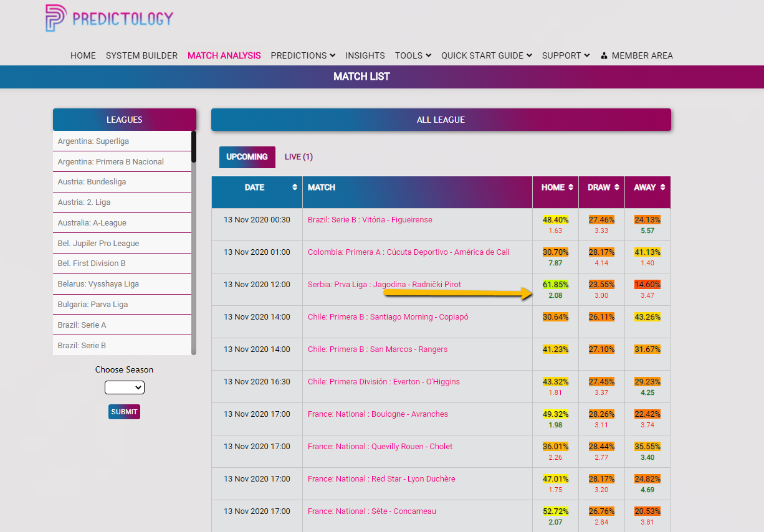
Task: Select Austria: 2. Liga league
Action: (122, 202)
